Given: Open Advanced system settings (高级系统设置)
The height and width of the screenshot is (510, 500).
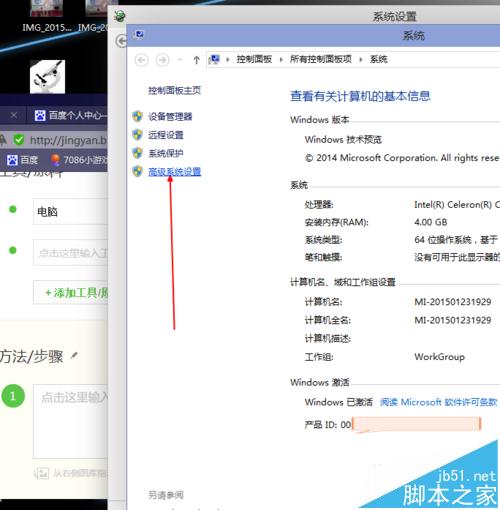Looking at the screenshot, I should tap(174, 172).
